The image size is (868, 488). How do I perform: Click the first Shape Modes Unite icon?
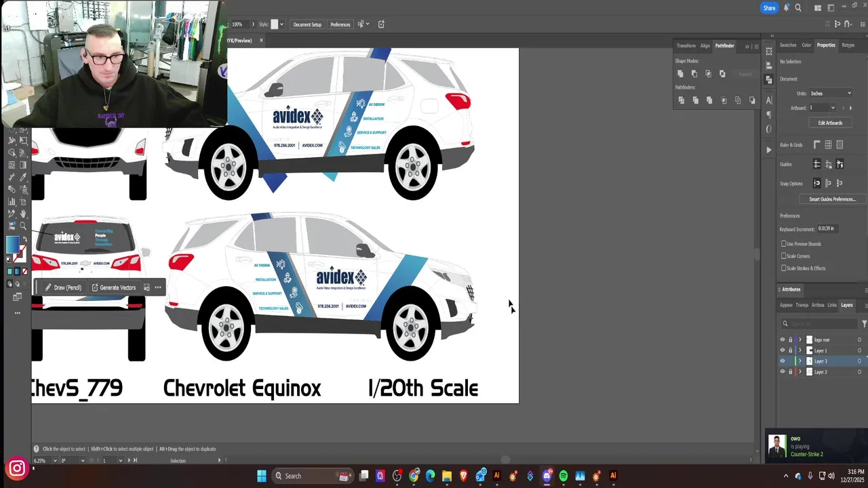click(680, 74)
